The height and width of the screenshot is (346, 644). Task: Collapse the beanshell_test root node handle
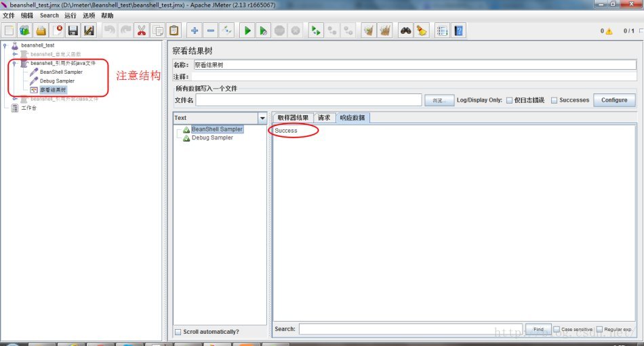coord(5,45)
